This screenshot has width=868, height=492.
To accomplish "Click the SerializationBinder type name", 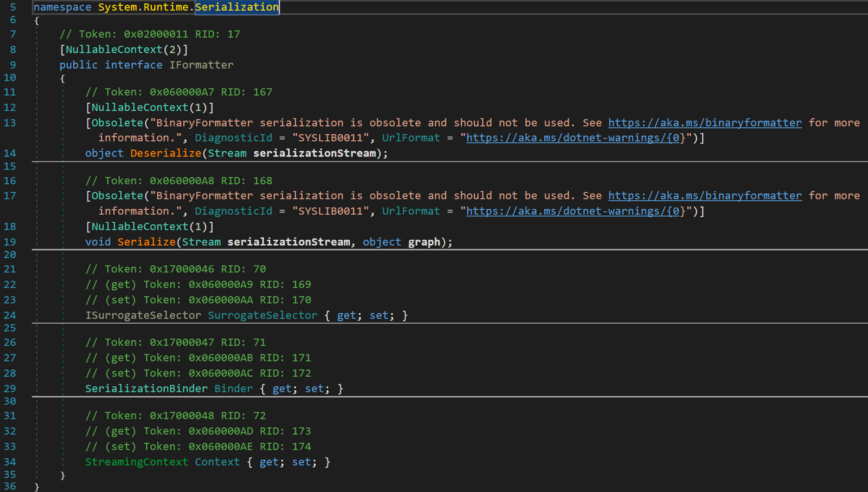I will 146,389.
